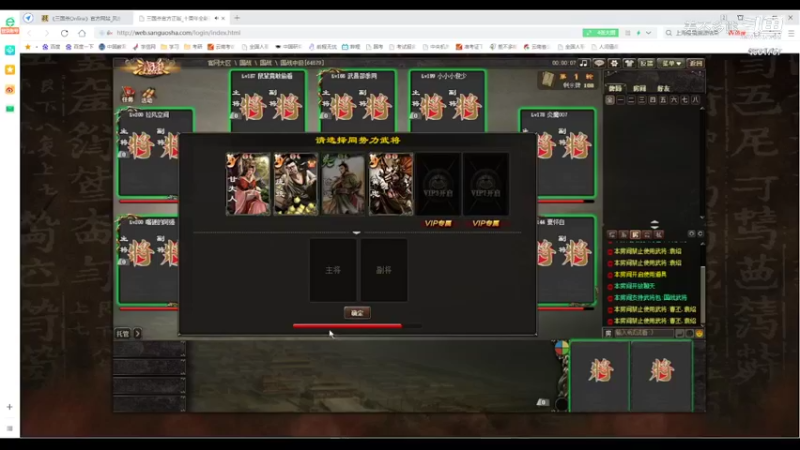Switch to the first browser tab 三国杀Online
Viewport: 800px width, 450px height.
pyautogui.click(x=81, y=18)
